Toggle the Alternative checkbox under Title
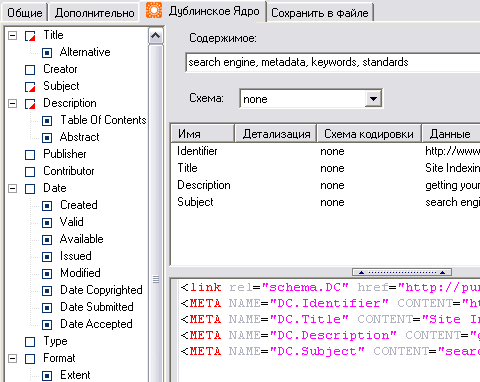The width and height of the screenshot is (480, 382). 47,53
